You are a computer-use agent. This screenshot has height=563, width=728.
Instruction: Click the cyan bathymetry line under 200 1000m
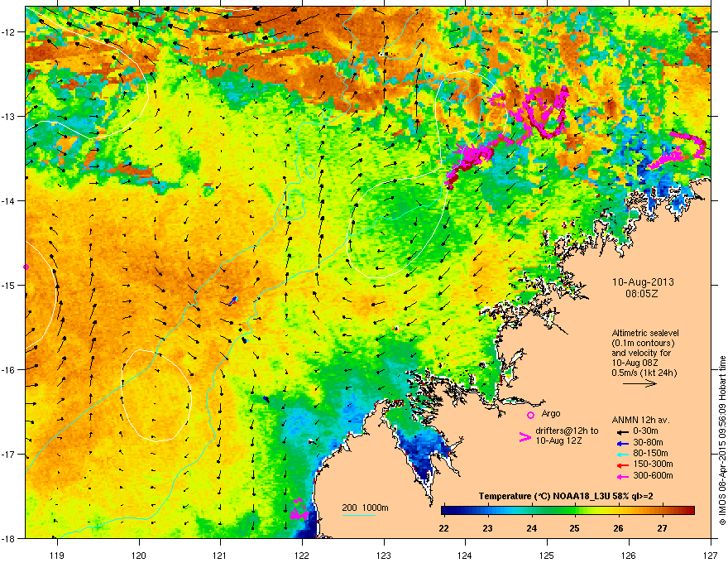[x=358, y=515]
